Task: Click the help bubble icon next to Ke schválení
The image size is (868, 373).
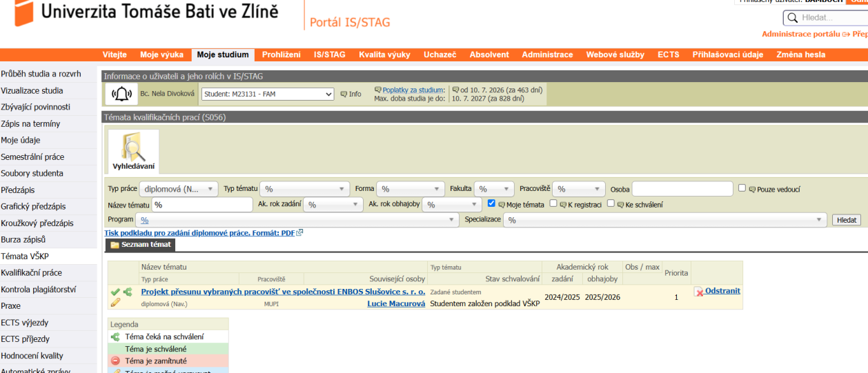Action: (620, 205)
